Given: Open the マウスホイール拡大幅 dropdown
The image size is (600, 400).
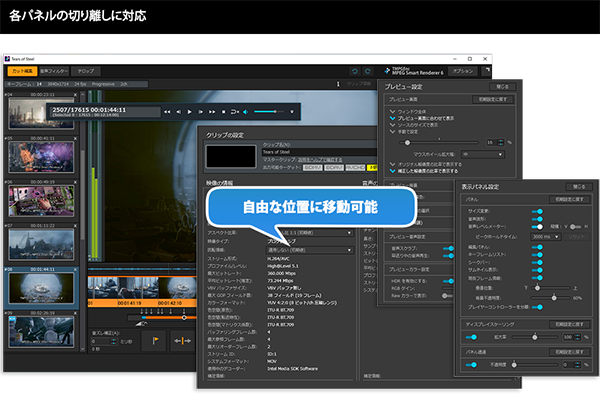Looking at the screenshot, I should tap(483, 154).
